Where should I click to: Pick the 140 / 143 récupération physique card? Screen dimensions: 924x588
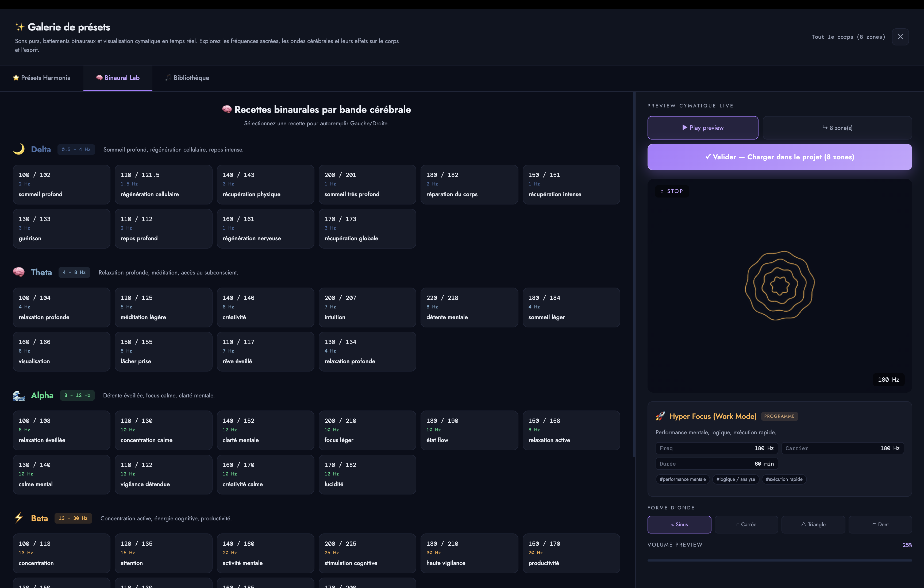265,184
